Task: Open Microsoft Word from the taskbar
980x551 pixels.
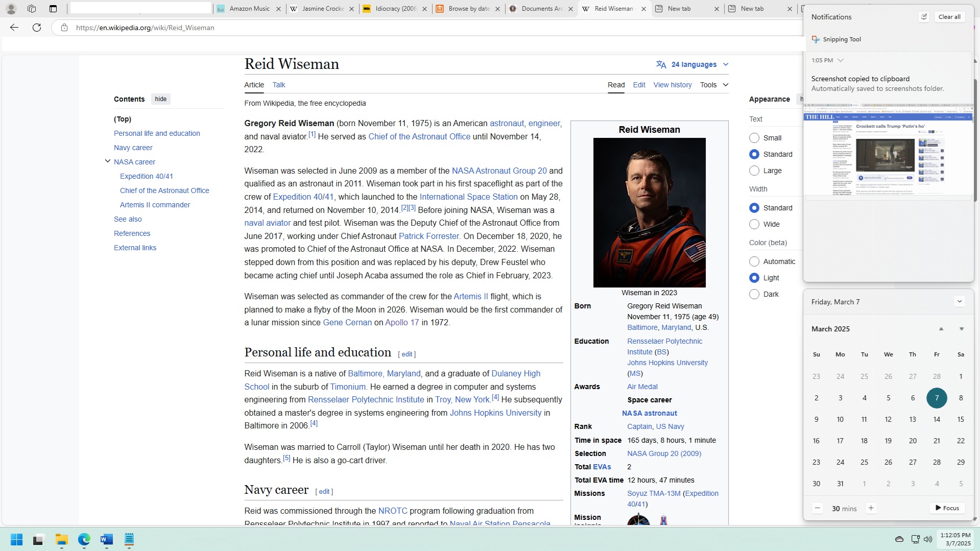Action: 107,539
